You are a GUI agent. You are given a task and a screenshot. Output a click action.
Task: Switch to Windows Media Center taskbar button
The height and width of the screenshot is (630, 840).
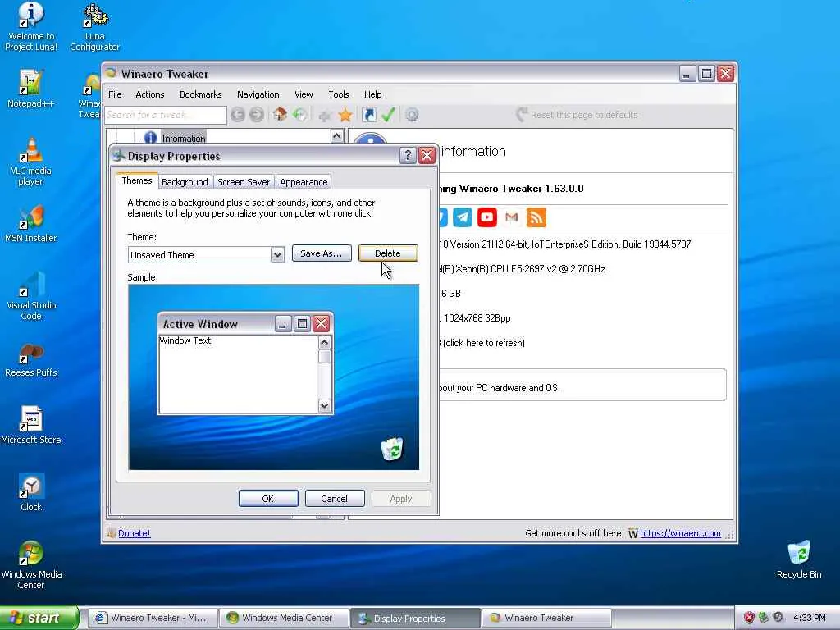click(284, 618)
